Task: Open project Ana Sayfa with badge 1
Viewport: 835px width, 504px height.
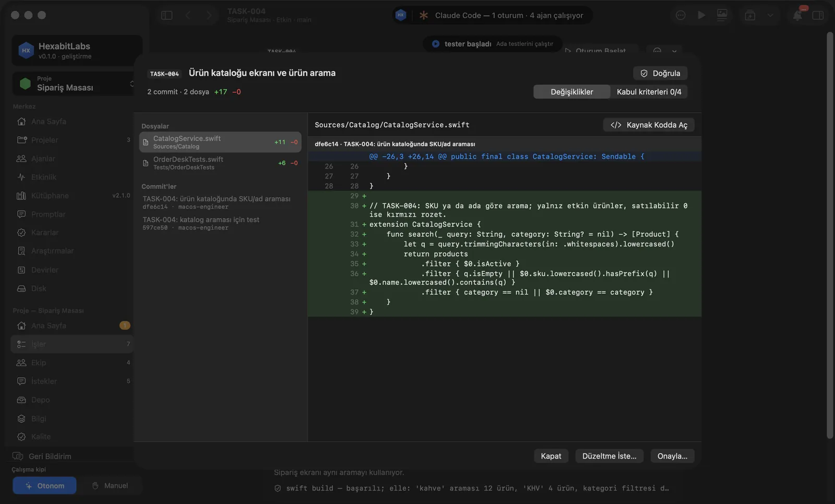Action: pyautogui.click(x=71, y=326)
